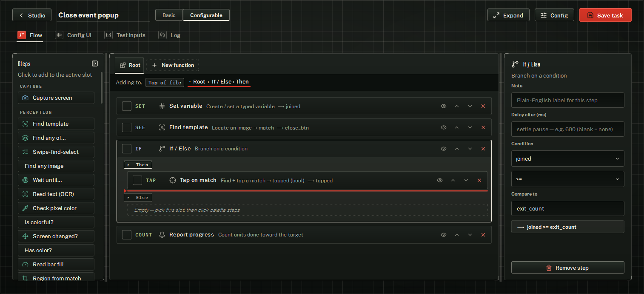Add a Swipe-find-select step
Viewport: 644px width, 294px height.
tap(56, 152)
